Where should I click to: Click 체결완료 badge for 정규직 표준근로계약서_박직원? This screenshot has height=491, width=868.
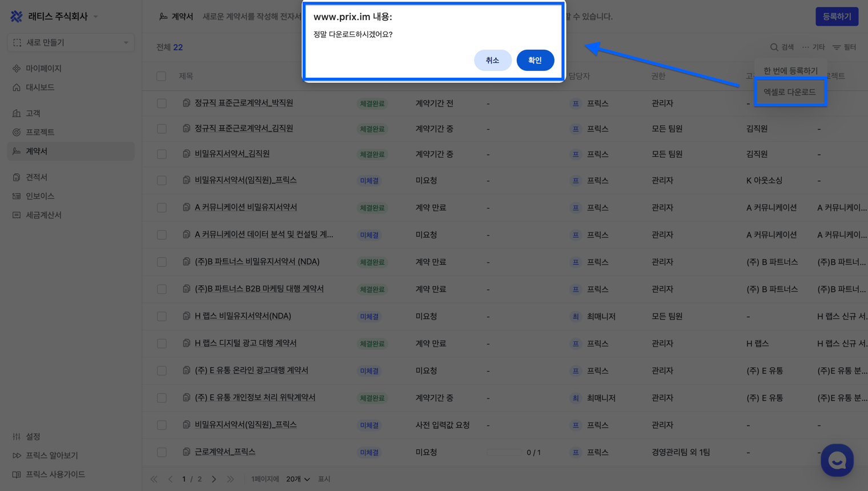(372, 103)
